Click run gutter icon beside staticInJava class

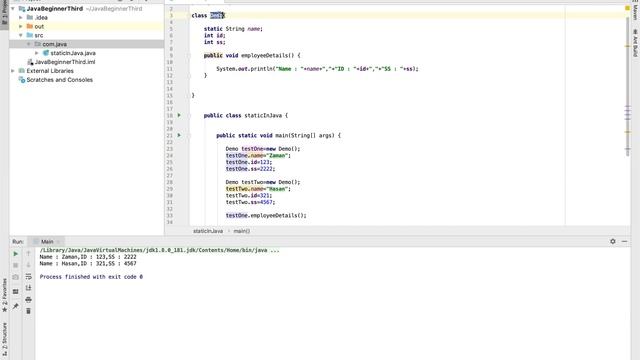click(x=179, y=116)
